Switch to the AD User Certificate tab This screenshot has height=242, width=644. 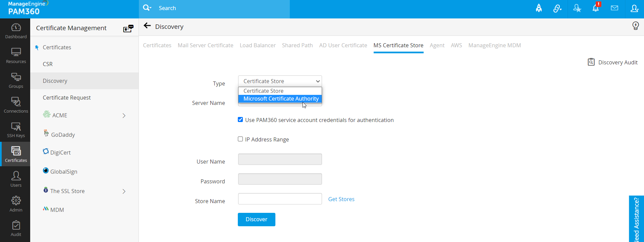tap(343, 45)
